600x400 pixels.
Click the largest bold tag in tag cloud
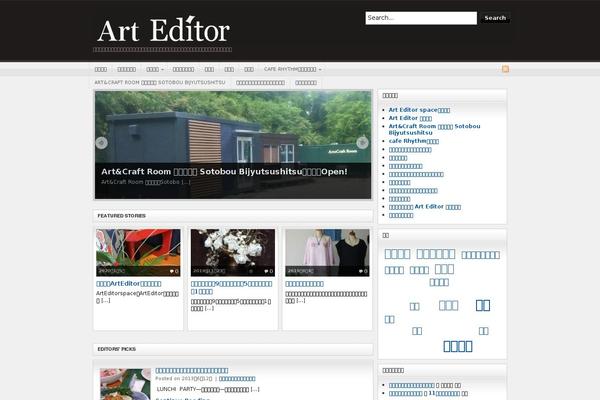(x=458, y=346)
